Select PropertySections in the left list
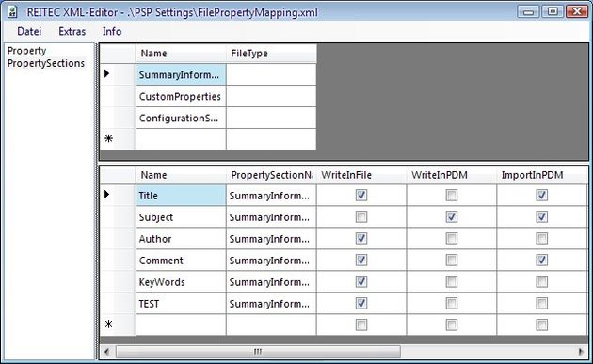The image size is (593, 364). pos(46,63)
